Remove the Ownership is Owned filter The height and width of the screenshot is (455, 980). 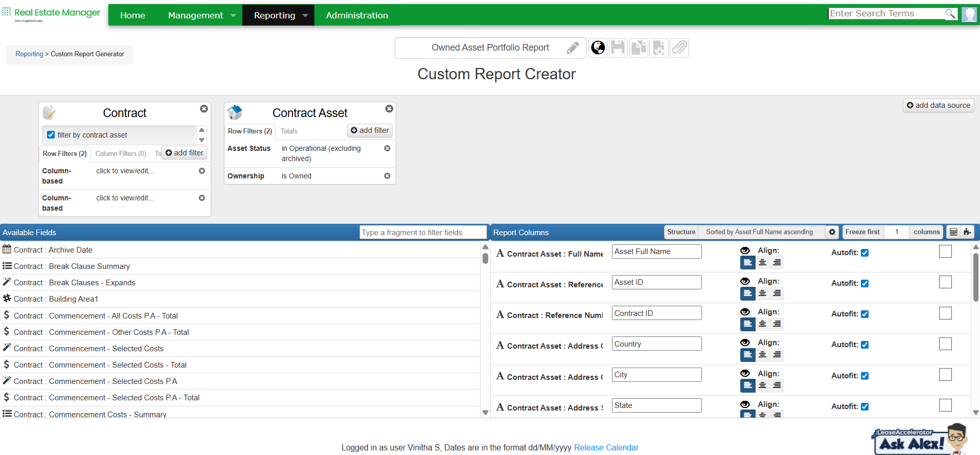[387, 176]
